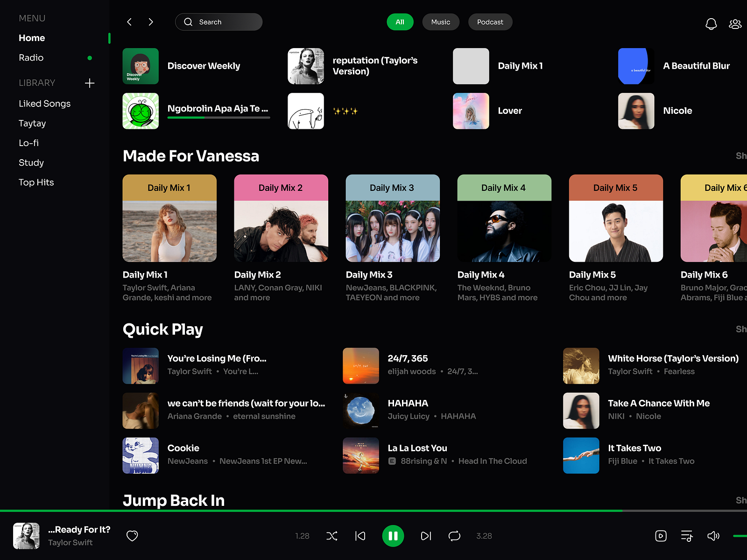Open Daily Mix 4 card cover

(504, 218)
